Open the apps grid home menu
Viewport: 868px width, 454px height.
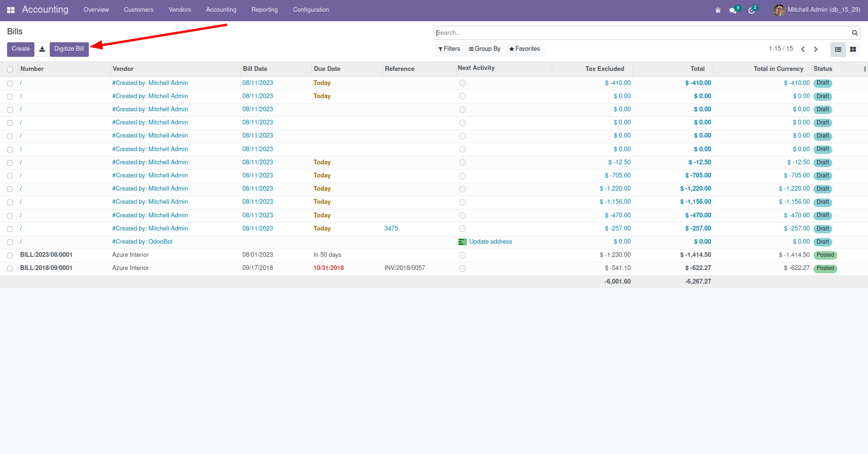tap(11, 10)
